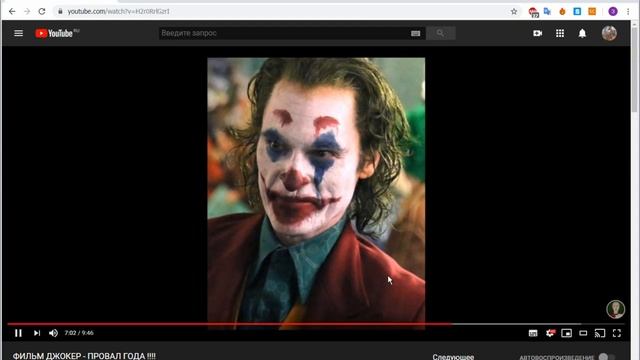
Task: Open the orange square extension icon
Action: (592, 11)
